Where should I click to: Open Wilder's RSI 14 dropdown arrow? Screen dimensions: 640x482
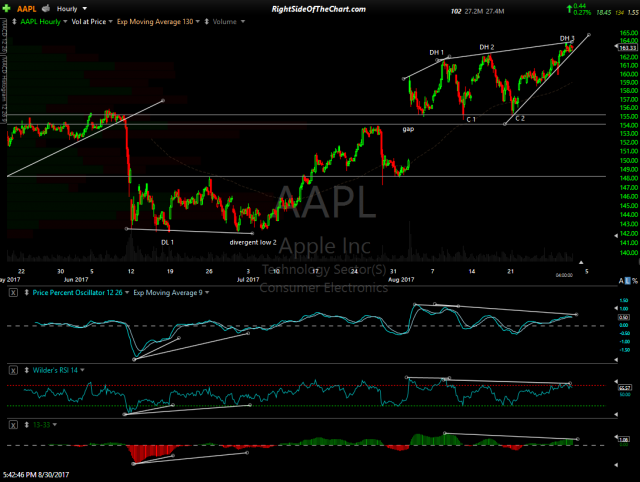tap(82, 370)
